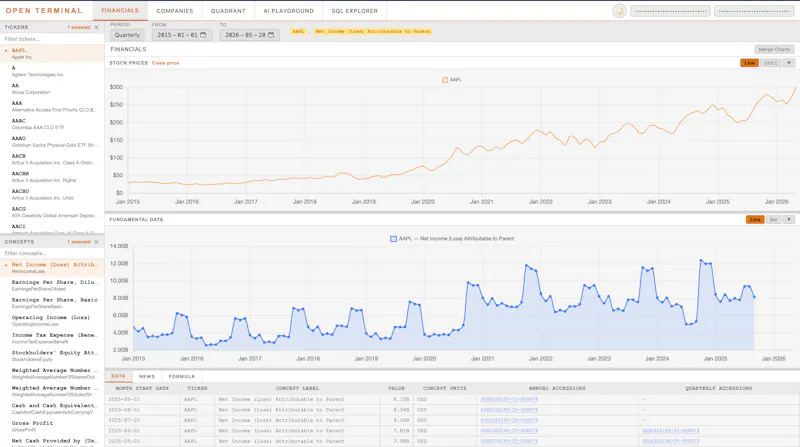The height and width of the screenshot is (447, 800).
Task: Open calendar icon in the To date field
Action: [x=271, y=35]
